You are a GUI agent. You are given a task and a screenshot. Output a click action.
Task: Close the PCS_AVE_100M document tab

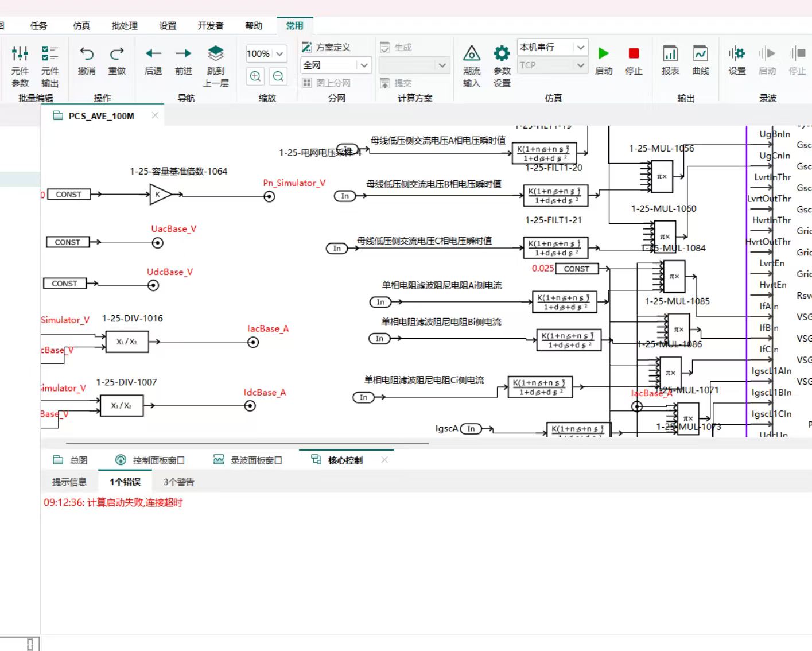(155, 115)
